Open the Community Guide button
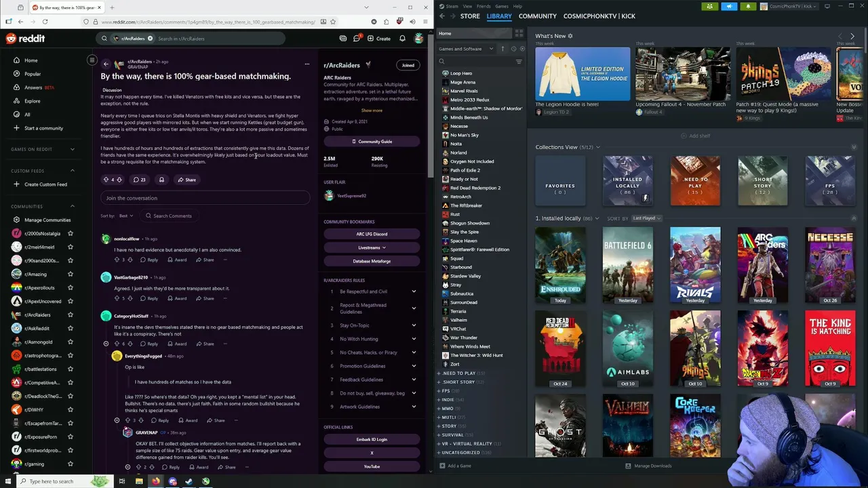 click(x=372, y=142)
